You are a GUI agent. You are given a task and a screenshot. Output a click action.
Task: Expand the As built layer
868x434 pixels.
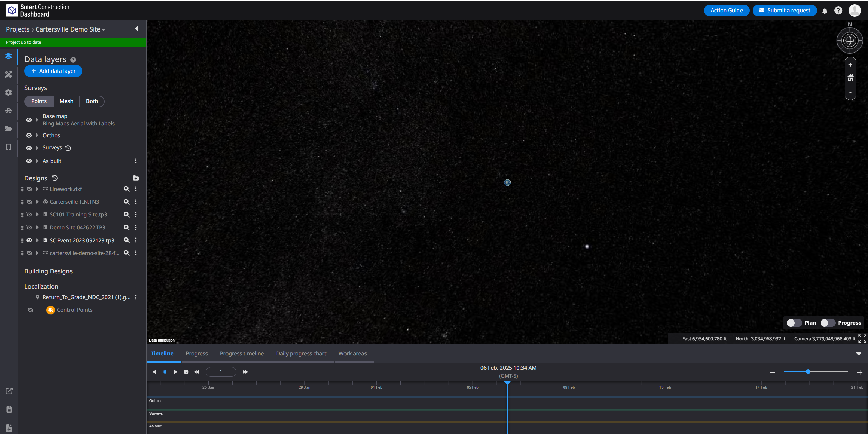(x=37, y=161)
